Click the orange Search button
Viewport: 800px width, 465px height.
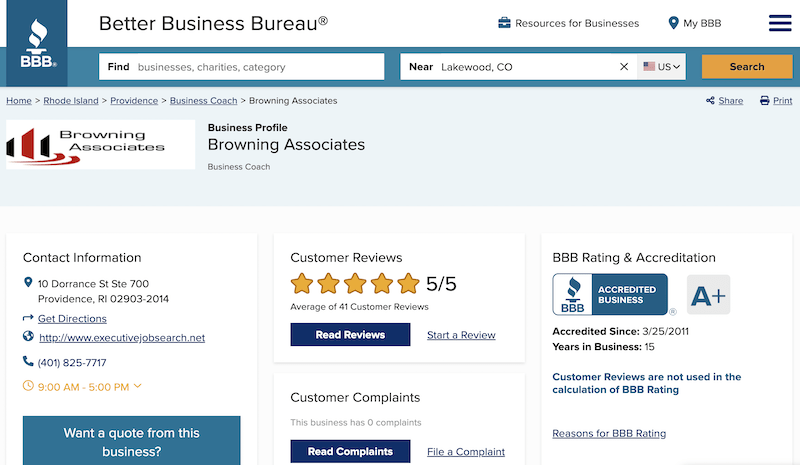[x=747, y=67]
